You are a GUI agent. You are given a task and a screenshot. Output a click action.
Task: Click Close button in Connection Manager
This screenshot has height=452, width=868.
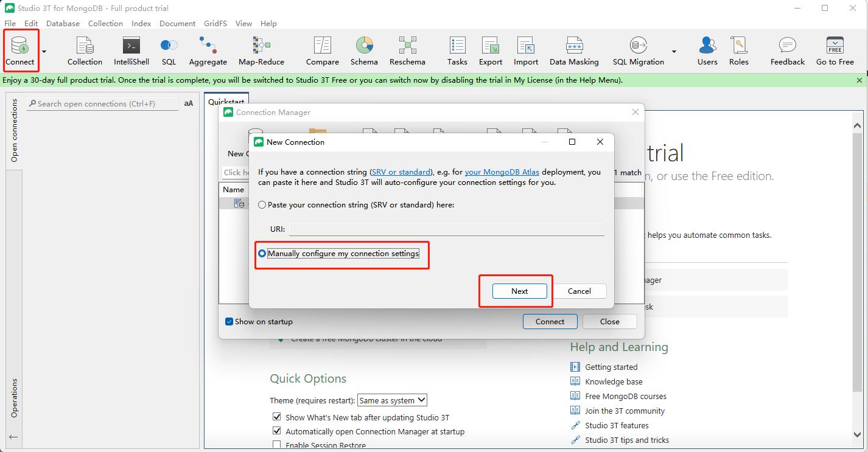point(610,322)
